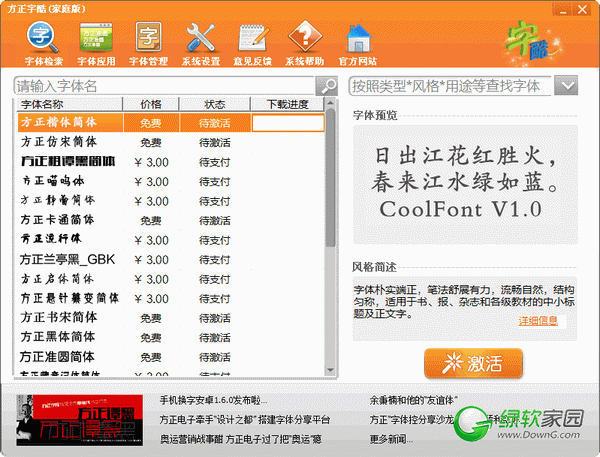Select the 方正悬针篆变简体 font row
The width and height of the screenshot is (600, 457).
[171, 299]
